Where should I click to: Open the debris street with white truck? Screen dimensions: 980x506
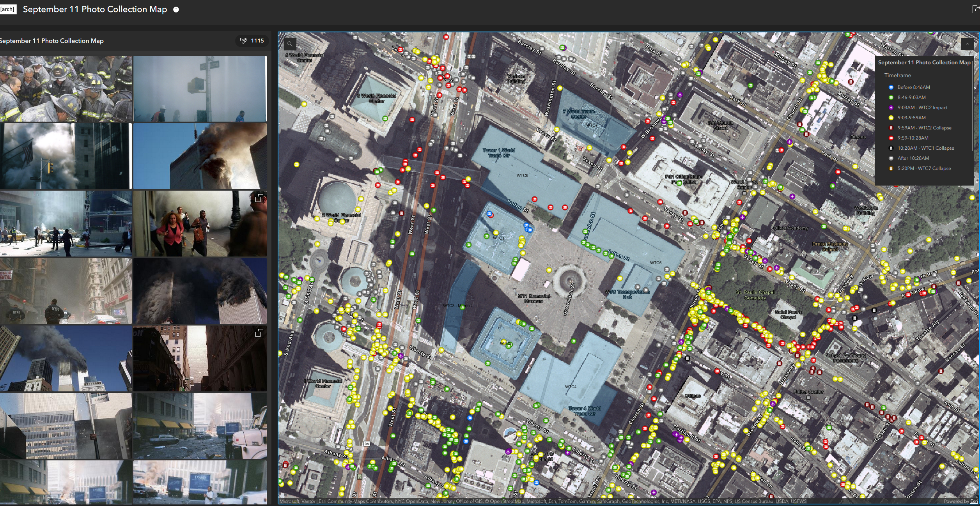point(200,426)
